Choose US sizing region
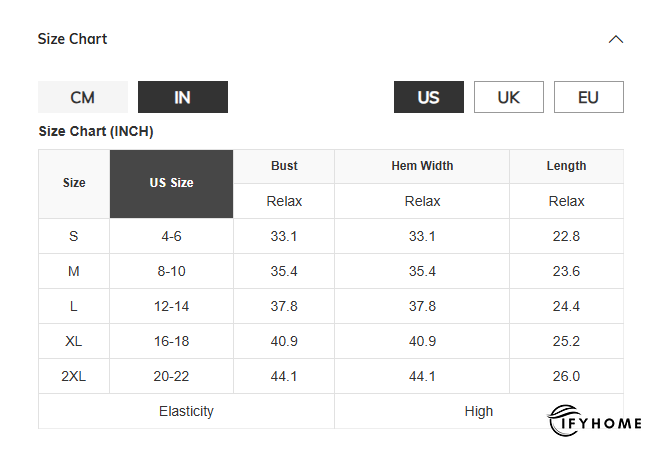 (428, 97)
